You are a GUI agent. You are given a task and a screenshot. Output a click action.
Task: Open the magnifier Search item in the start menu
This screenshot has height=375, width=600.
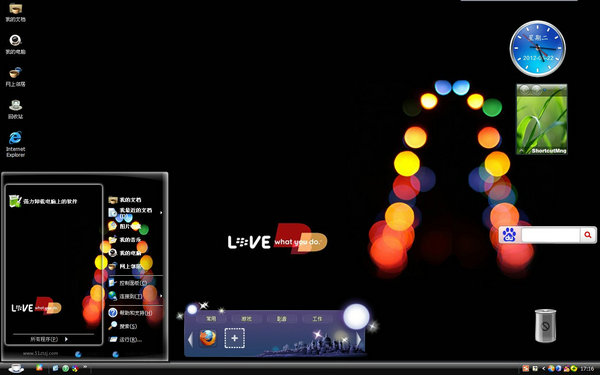pos(122,326)
